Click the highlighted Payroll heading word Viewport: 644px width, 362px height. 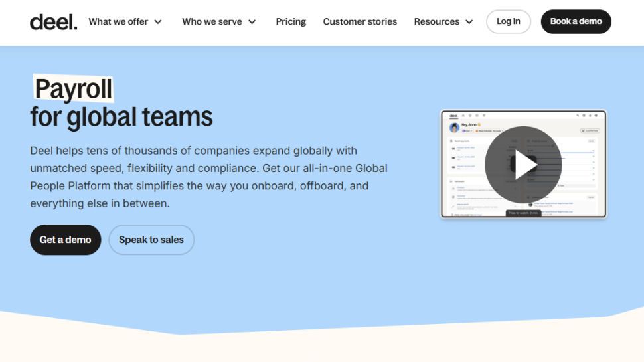[74, 88]
